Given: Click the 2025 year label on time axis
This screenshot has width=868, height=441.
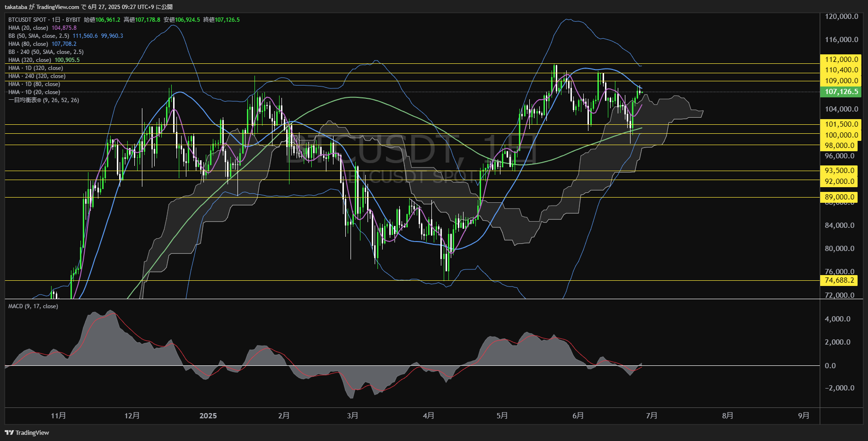Looking at the screenshot, I should tap(208, 416).
